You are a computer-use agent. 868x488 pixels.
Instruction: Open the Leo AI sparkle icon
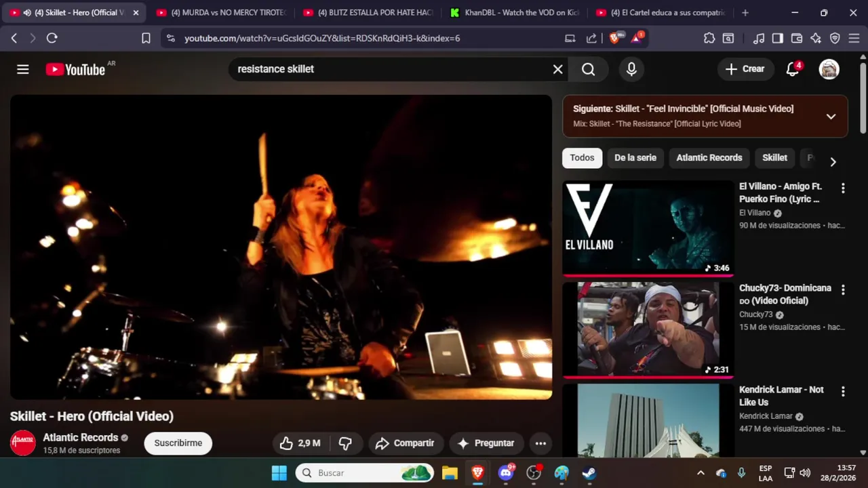tap(816, 39)
